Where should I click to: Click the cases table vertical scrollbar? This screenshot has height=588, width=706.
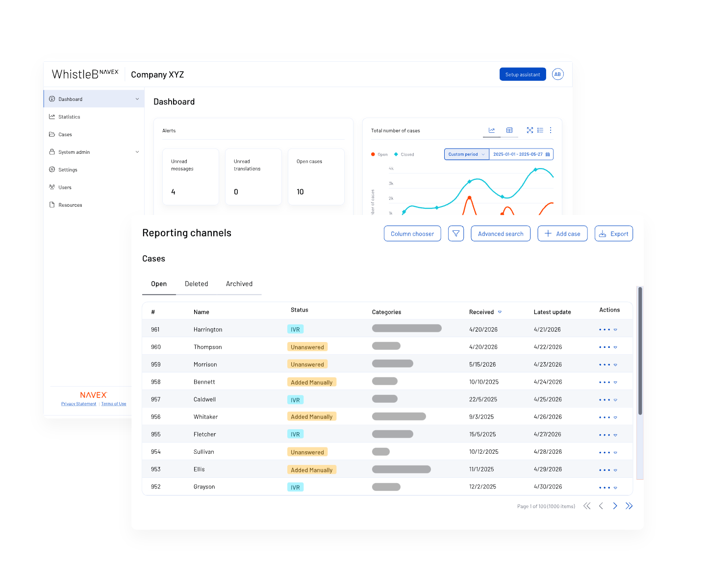pyautogui.click(x=640, y=351)
